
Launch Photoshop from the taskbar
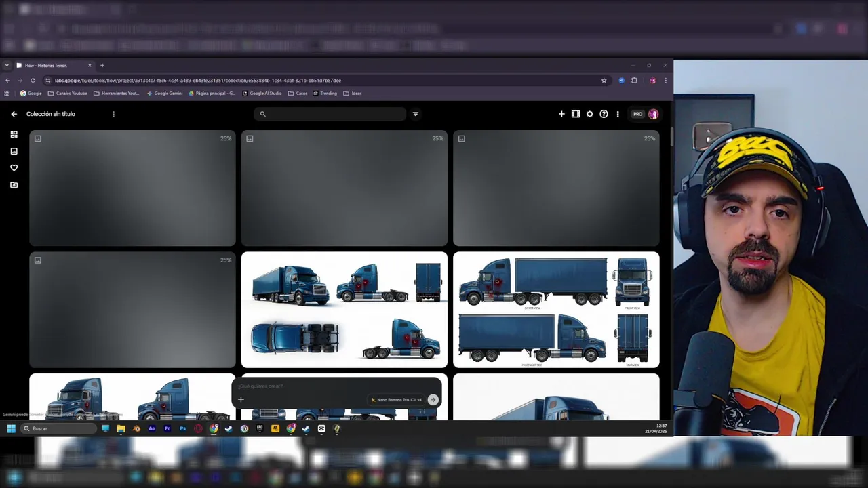pyautogui.click(x=182, y=428)
